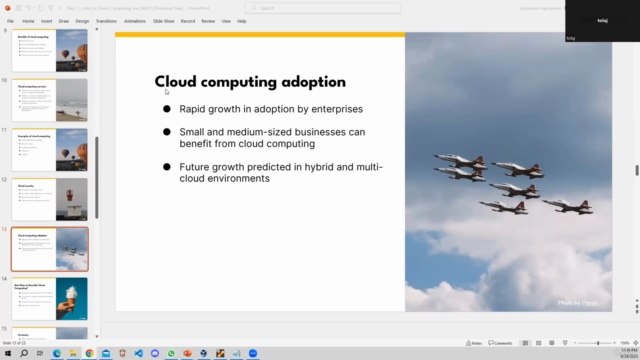Image resolution: width=640 pixels, height=360 pixels.
Task: Click the next slide arrow below vertical scrollbar
Action: [637, 312]
